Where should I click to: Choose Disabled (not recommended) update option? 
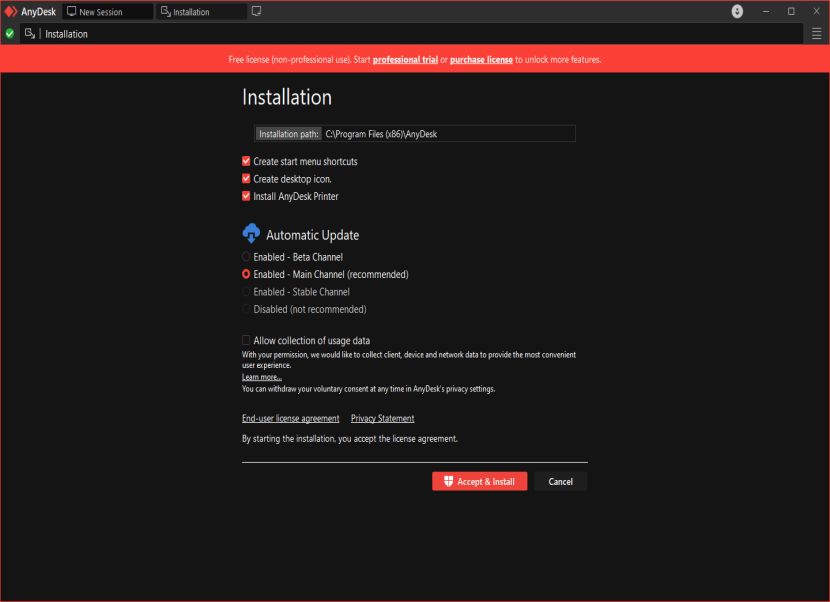click(246, 309)
